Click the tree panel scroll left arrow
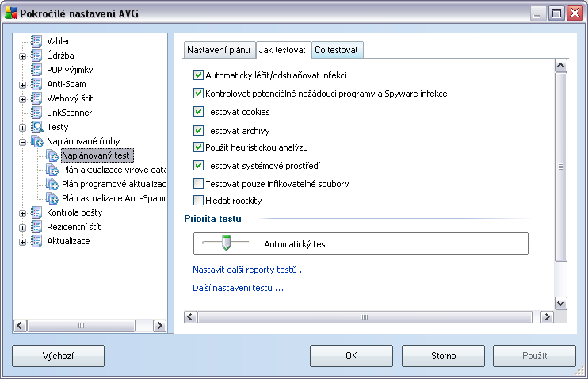The height and width of the screenshot is (379, 588). [21, 325]
